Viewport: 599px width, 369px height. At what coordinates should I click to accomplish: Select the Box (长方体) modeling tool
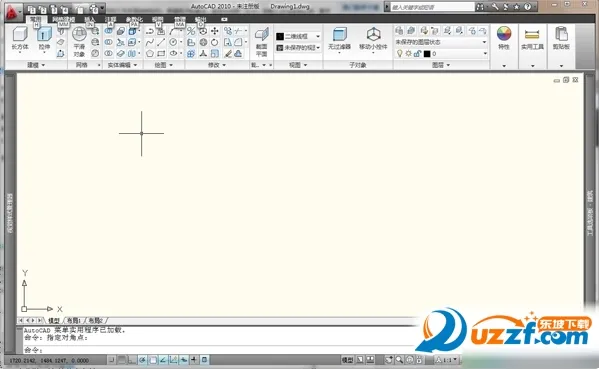[x=20, y=39]
